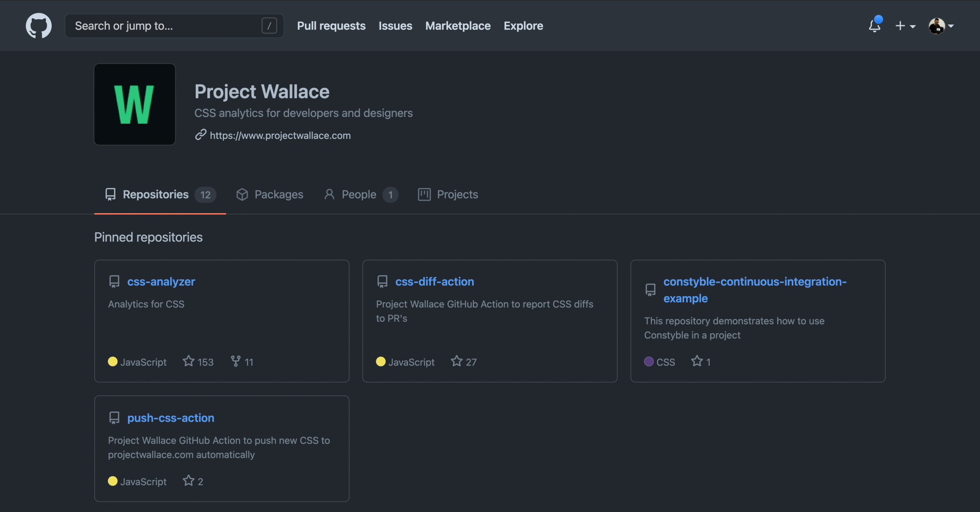This screenshot has height=512, width=980.
Task: Visit the projectwallace.com website link
Action: [280, 136]
